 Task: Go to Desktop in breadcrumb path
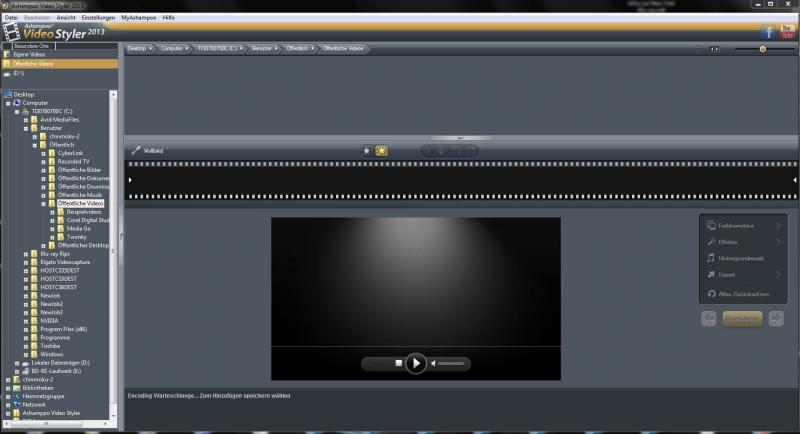pos(139,48)
